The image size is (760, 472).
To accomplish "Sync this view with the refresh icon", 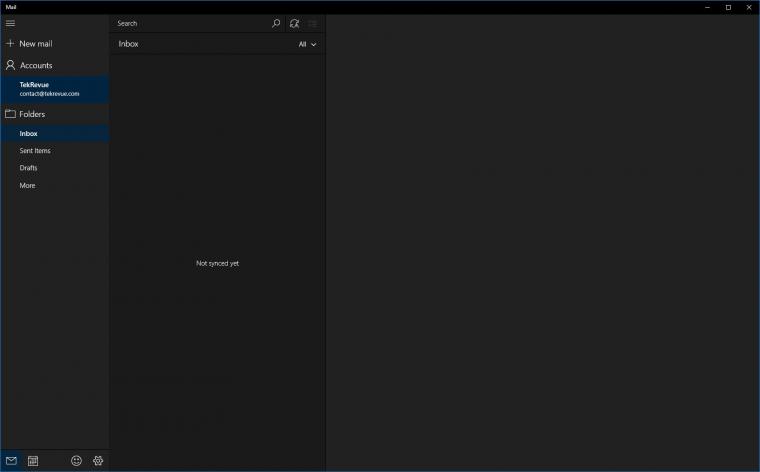I will (294, 23).
